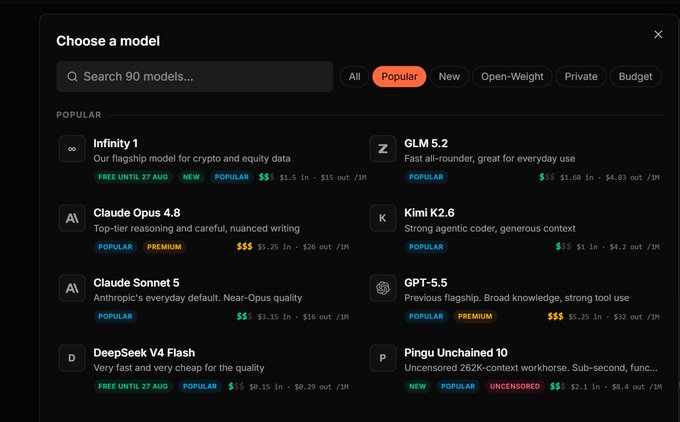Click 'Strong agentic coder, generous context'
Image resolution: width=680 pixels, height=422 pixels.
pos(490,228)
